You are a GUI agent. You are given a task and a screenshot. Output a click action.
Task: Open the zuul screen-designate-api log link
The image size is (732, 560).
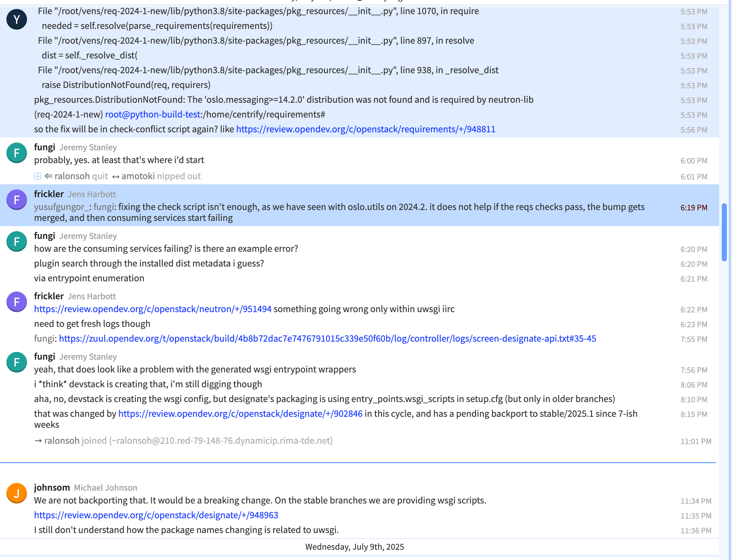[327, 339]
